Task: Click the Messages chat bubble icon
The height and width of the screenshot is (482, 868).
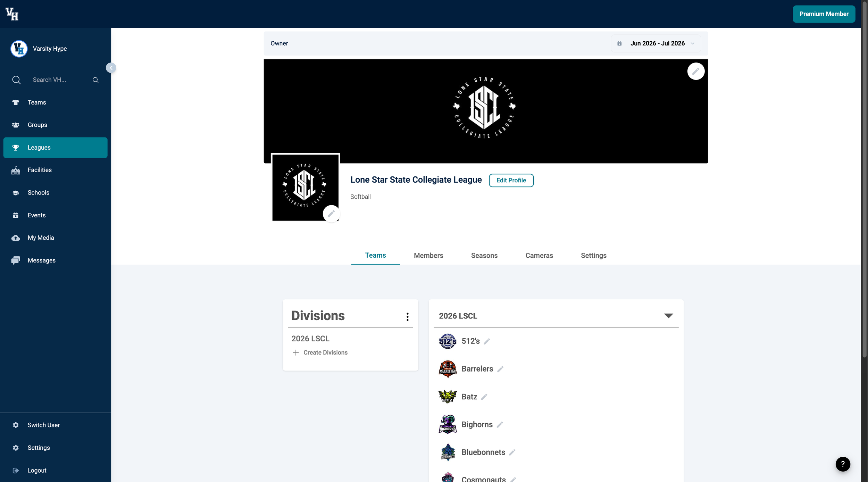Action: coord(16,260)
